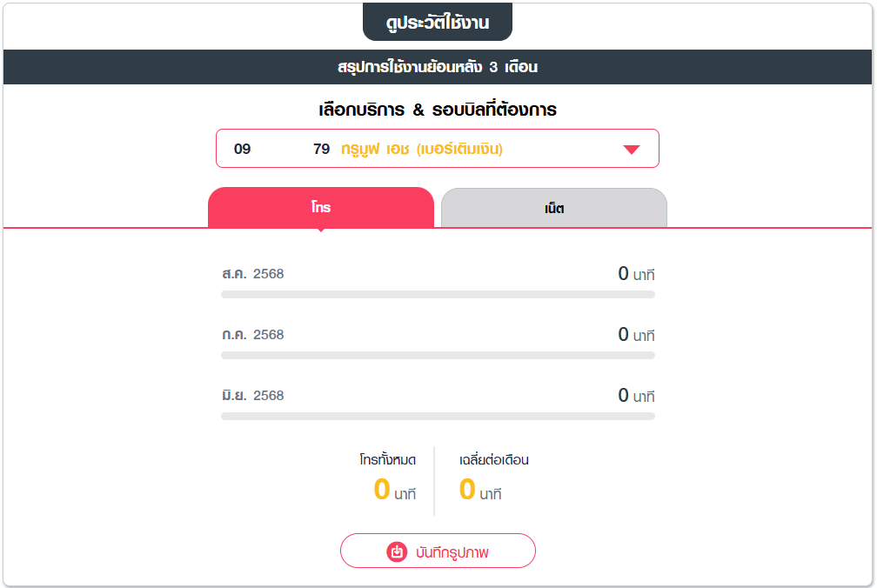
Task: Select the มิ.ย. 2568 month label
Action: coord(253,396)
